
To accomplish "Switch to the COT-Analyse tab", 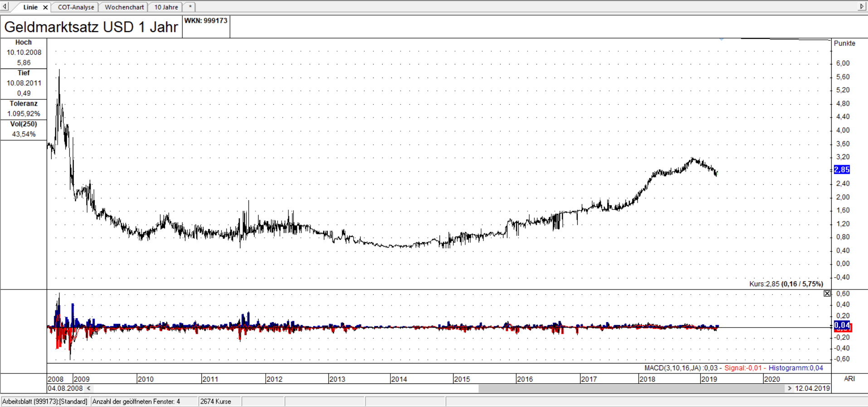I will [x=76, y=7].
